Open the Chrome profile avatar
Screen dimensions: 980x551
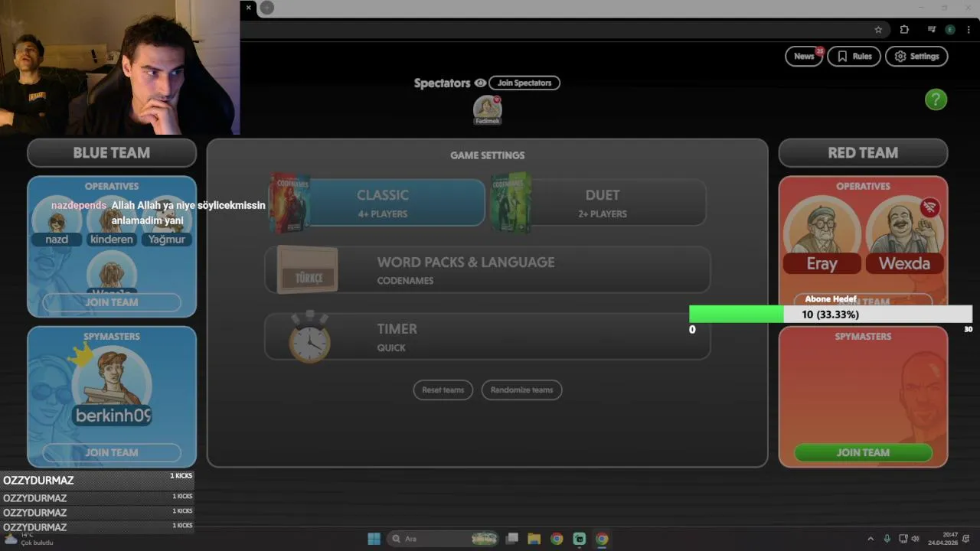coord(950,30)
